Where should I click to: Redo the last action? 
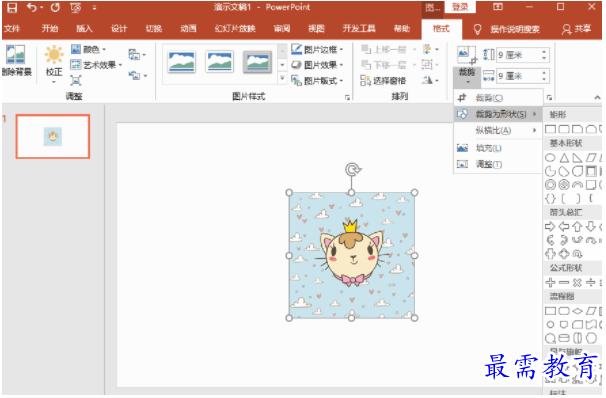[55, 7]
